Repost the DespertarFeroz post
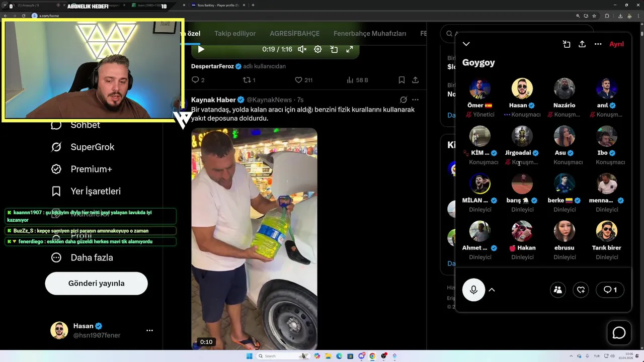The height and width of the screenshot is (362, 644). pos(249,80)
